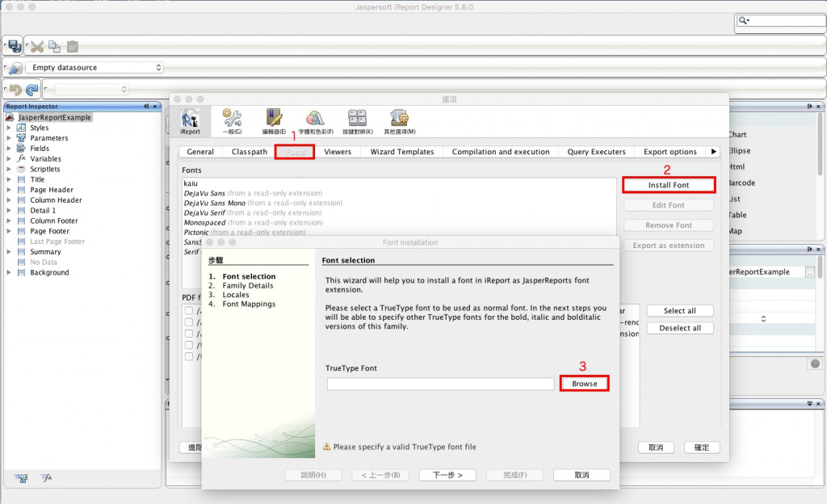Open the Miscellaneous options category icon
Image resolution: width=827 pixels, height=504 pixels.
399,121
